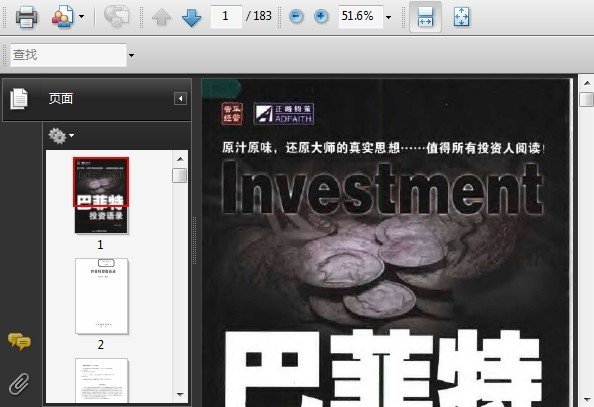Click the greyed-out comment bubbles toolbar icon
Screen dimensions: 594x407
(x=116, y=17)
